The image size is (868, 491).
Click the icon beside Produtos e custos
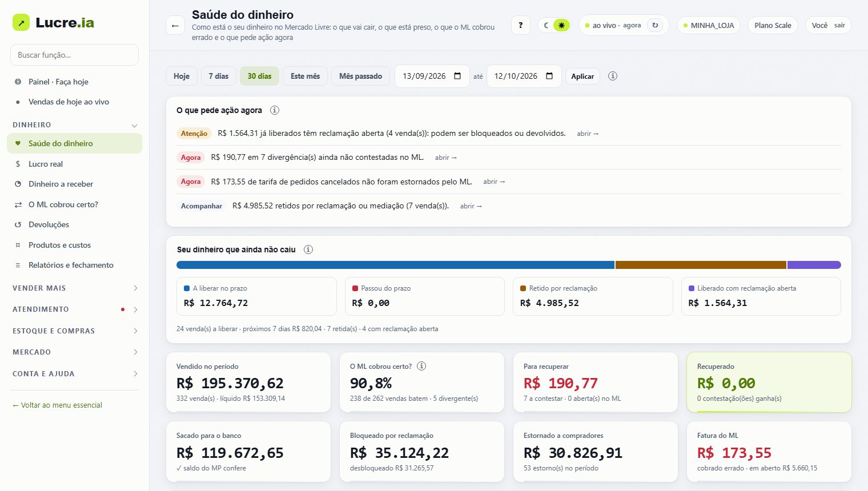pos(18,245)
